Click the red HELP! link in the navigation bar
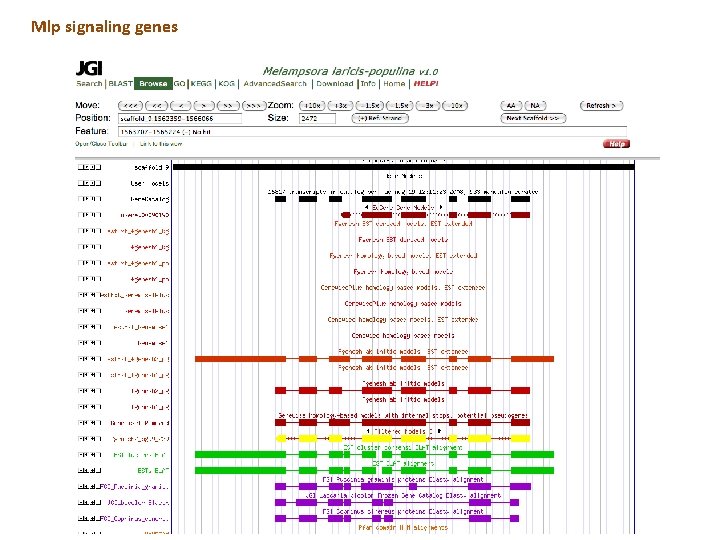The image size is (720, 540). coord(426,84)
